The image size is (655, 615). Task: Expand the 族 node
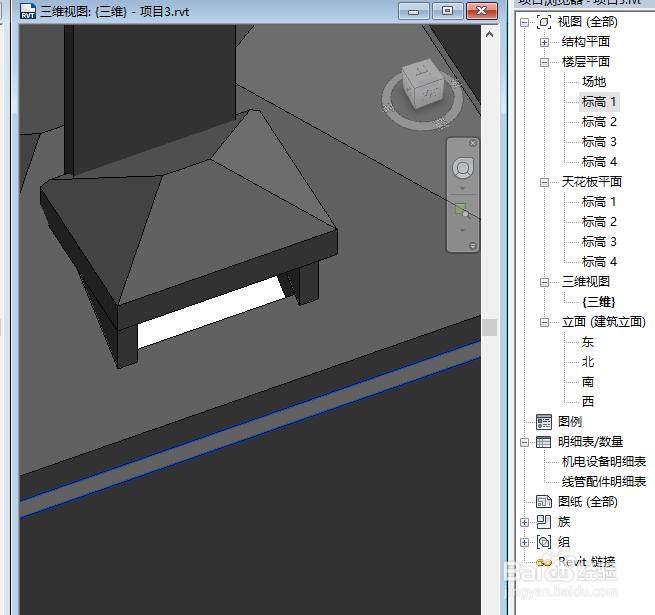pyautogui.click(x=524, y=522)
